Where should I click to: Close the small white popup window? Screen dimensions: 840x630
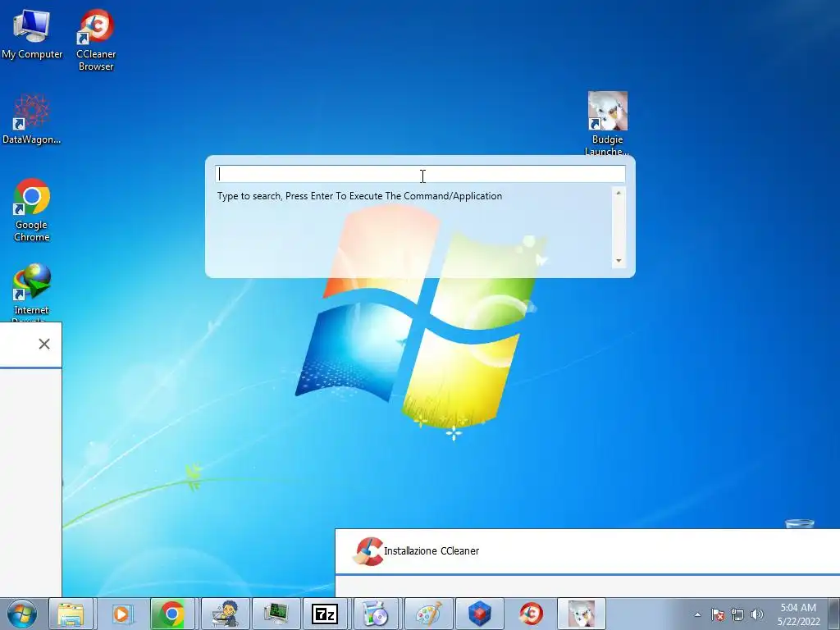[44, 344]
